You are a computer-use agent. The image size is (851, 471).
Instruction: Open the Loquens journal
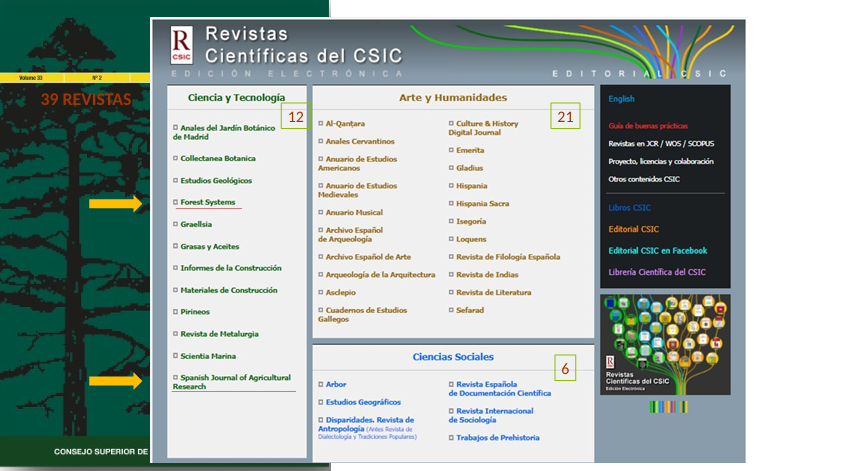pyautogui.click(x=471, y=239)
